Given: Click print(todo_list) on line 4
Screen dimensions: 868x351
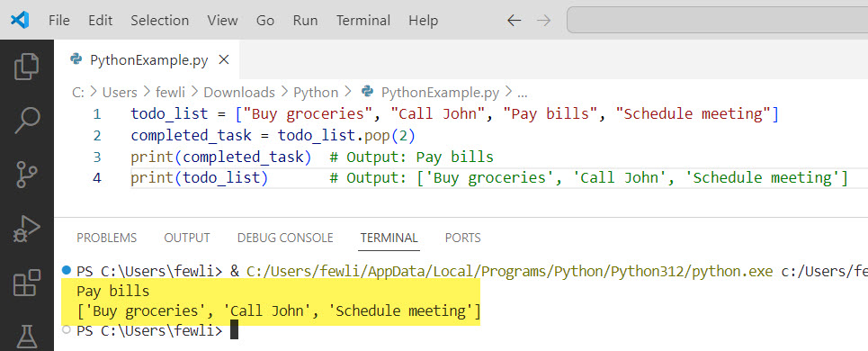Looking at the screenshot, I should (x=200, y=179).
